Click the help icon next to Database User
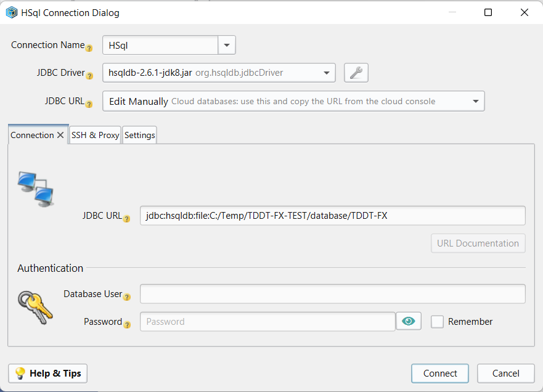Screen dimensions: 543x392 128,296
